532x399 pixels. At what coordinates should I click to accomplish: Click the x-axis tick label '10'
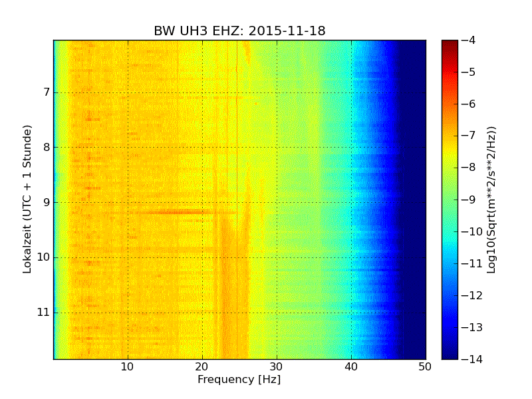click(128, 367)
